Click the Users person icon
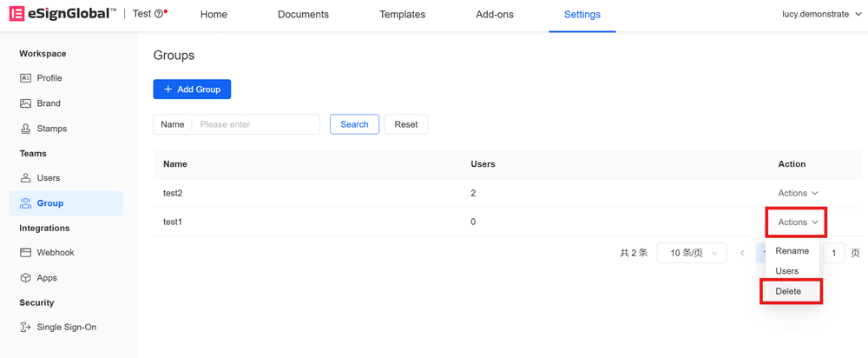This screenshot has height=358, width=868. point(26,178)
